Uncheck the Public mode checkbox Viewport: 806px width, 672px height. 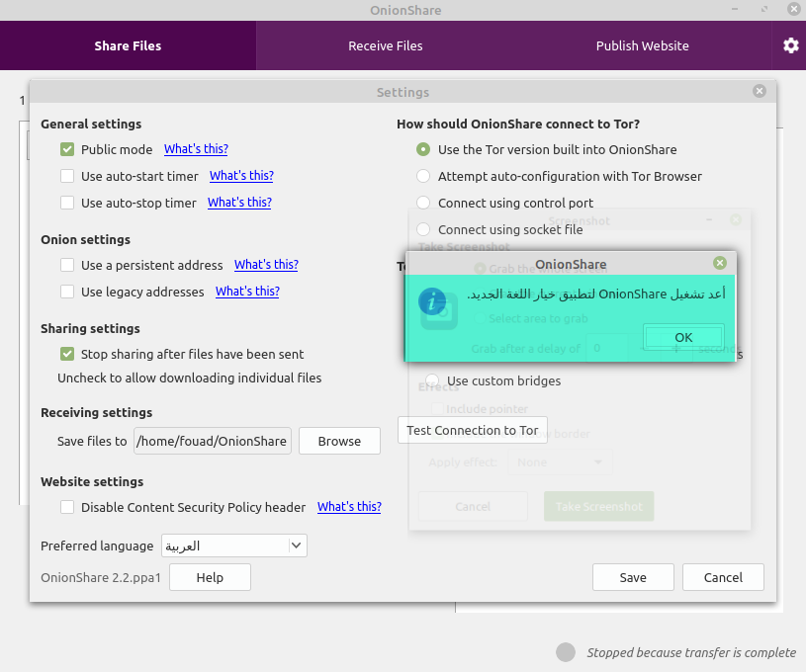tap(67, 149)
